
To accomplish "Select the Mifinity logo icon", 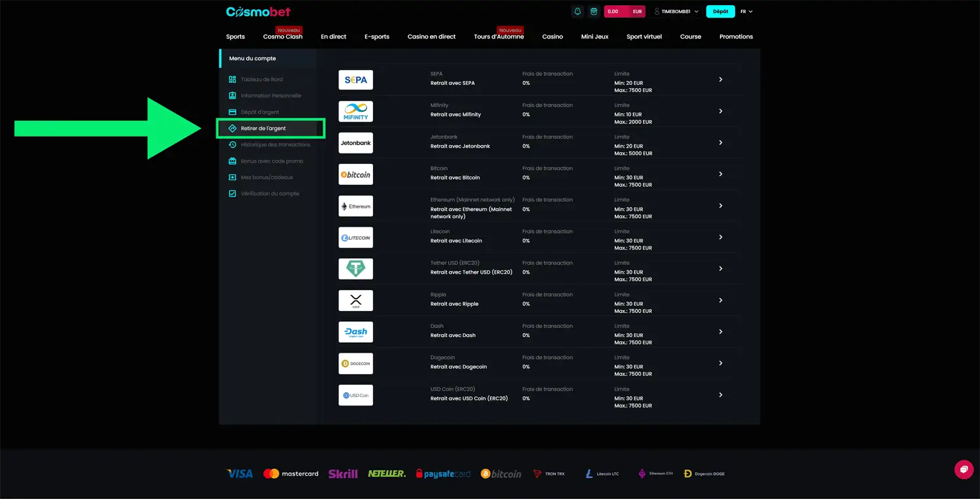I will (355, 112).
